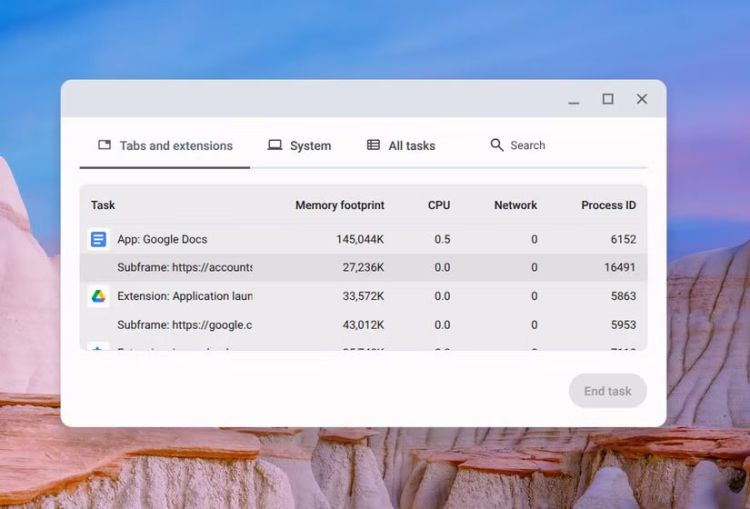Click the magnifying glass search icon
The image size is (750, 509).
[497, 145]
